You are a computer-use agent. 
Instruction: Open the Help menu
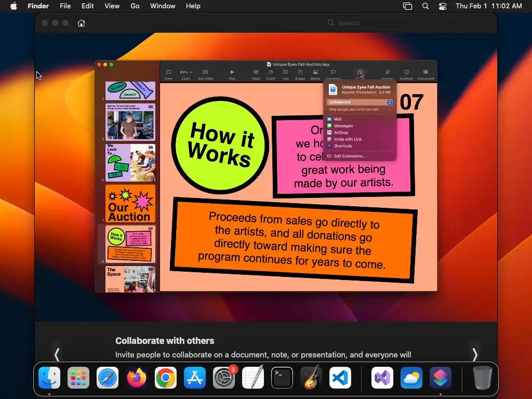(193, 6)
